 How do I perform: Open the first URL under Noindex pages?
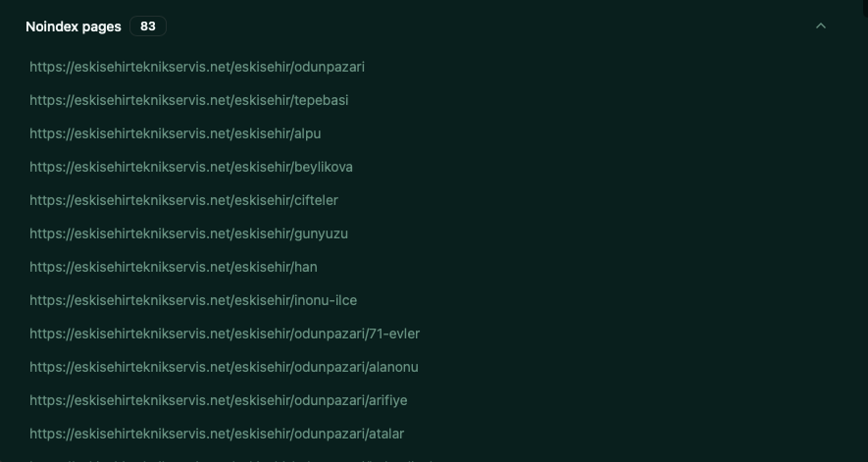coord(196,67)
